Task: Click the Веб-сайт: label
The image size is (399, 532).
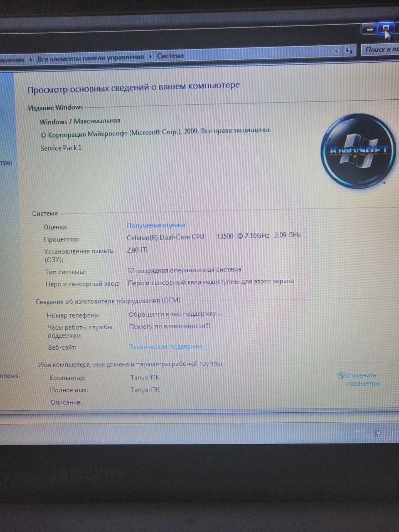Action: point(62,347)
